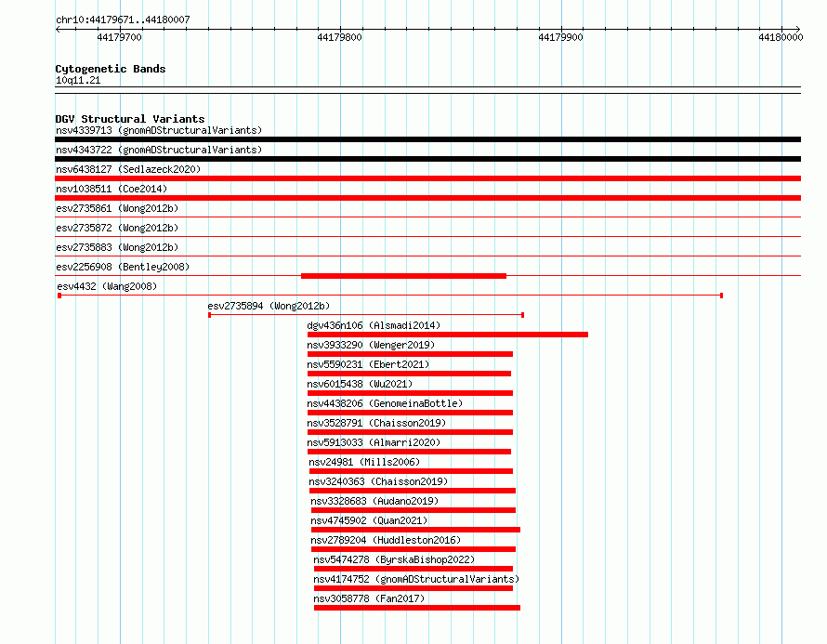This screenshot has height=644, width=827.
Task: Click nsv3528791 (Chaisson2019) label
Action: coord(376,423)
